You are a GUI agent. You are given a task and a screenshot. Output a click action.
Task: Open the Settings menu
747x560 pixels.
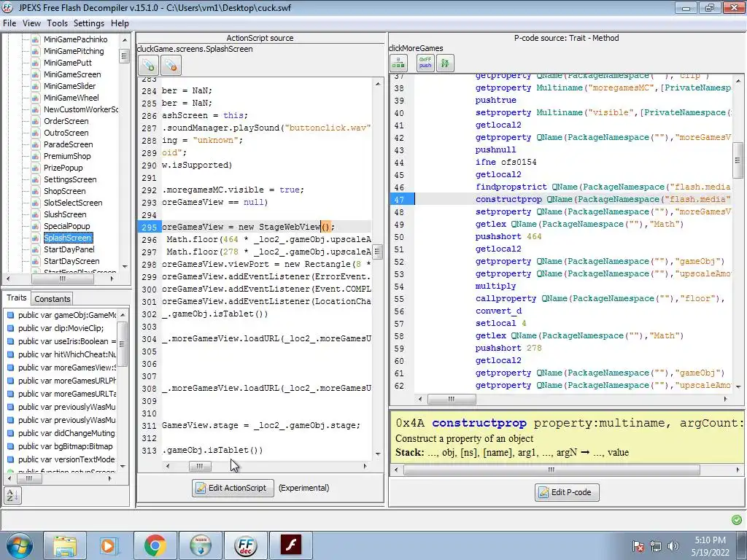tap(88, 23)
